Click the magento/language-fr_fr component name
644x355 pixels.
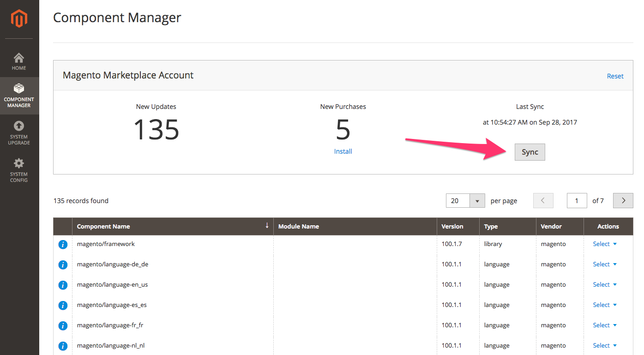coord(110,325)
